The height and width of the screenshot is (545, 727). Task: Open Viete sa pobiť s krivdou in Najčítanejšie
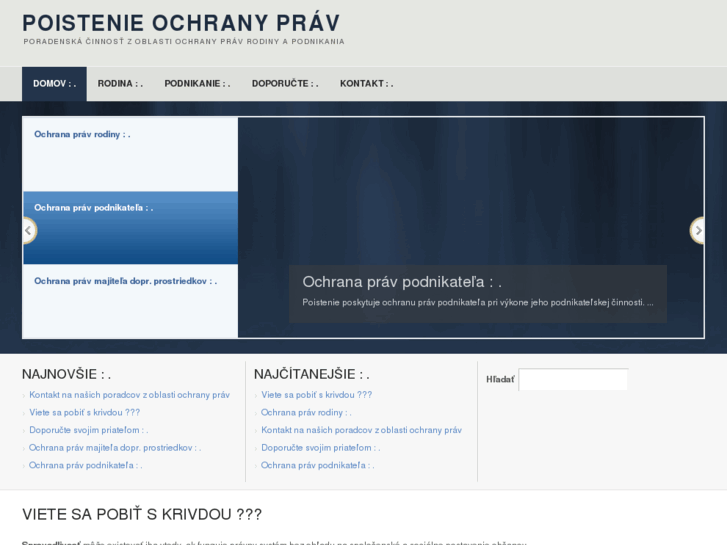pyautogui.click(x=317, y=395)
